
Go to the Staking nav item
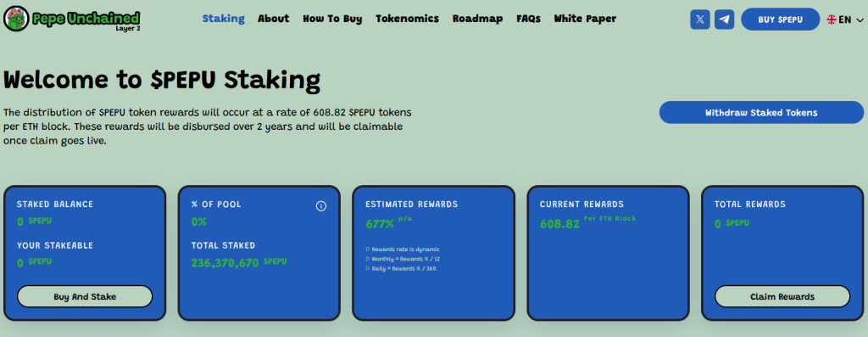224,19
